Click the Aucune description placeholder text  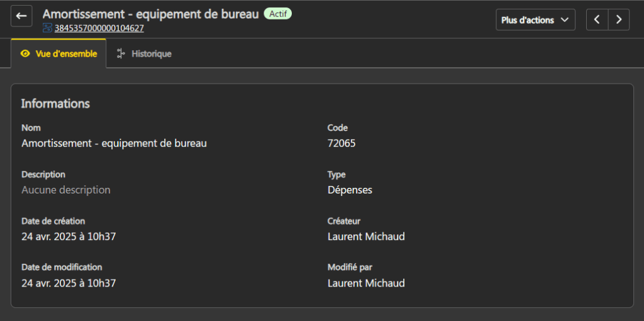coord(66,190)
